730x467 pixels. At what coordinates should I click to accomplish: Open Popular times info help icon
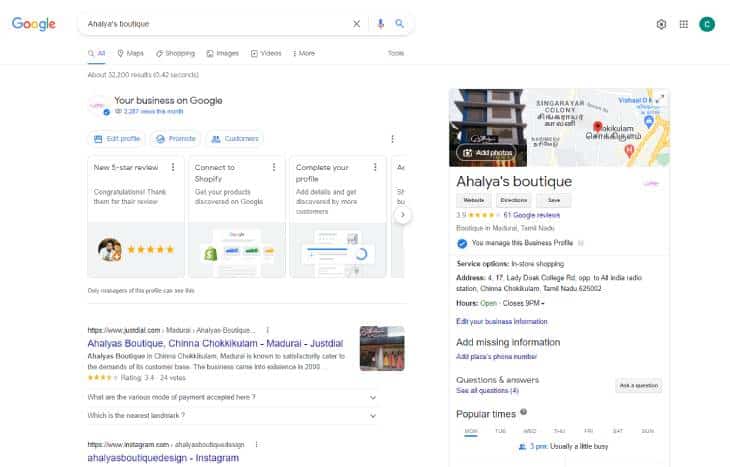tap(524, 412)
